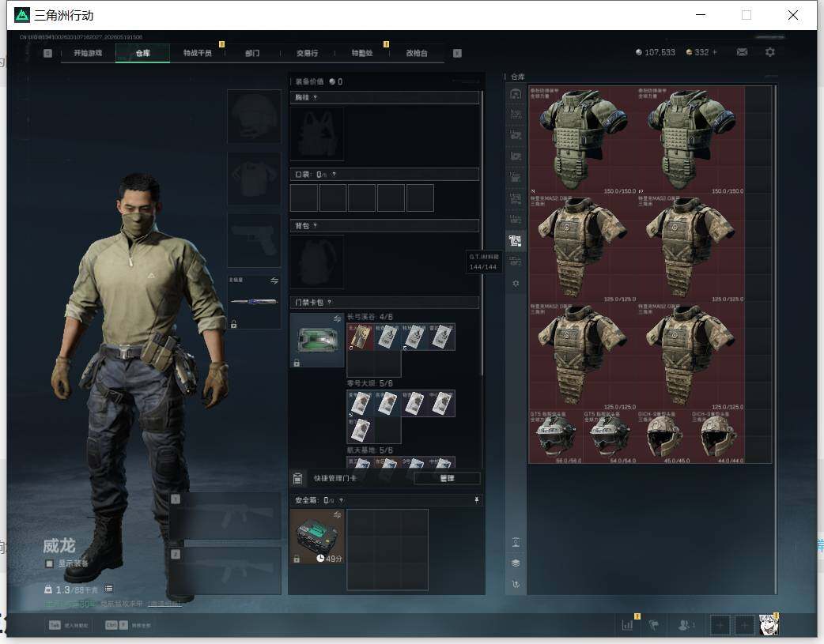Click the bottom warehouse sidebar icon
The height and width of the screenshot is (644, 824).
(x=516, y=584)
